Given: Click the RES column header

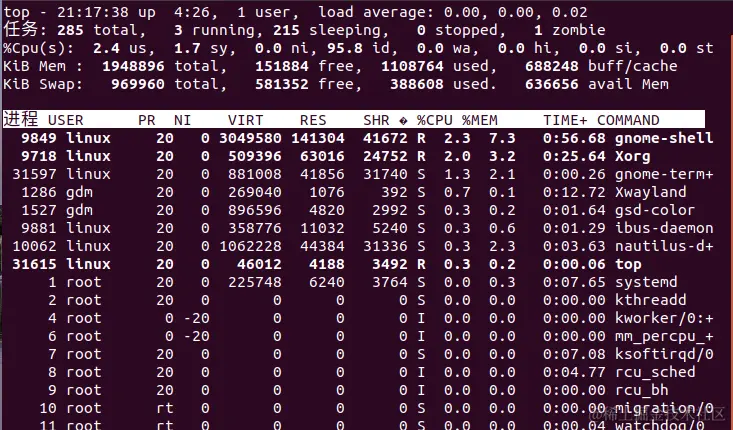Looking at the screenshot, I should tap(313, 120).
